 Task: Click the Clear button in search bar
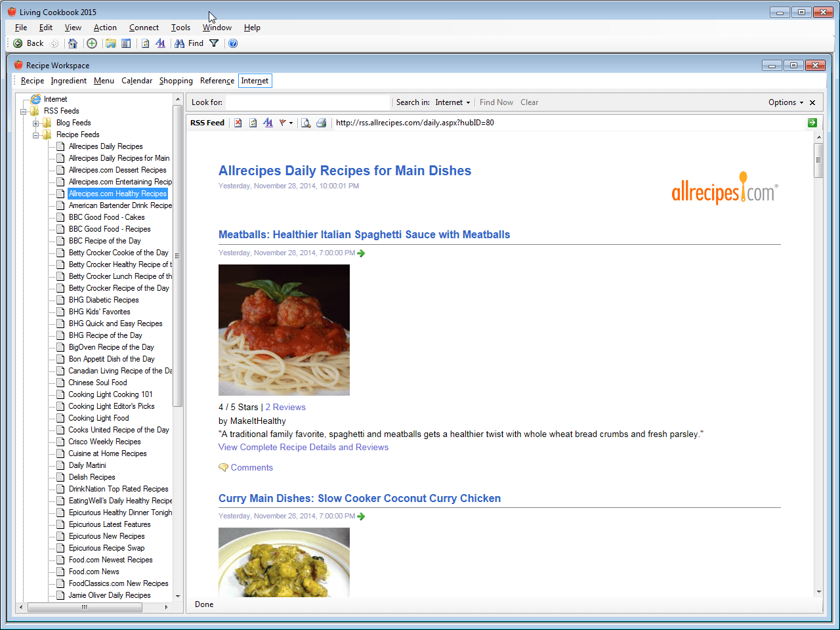tap(529, 102)
